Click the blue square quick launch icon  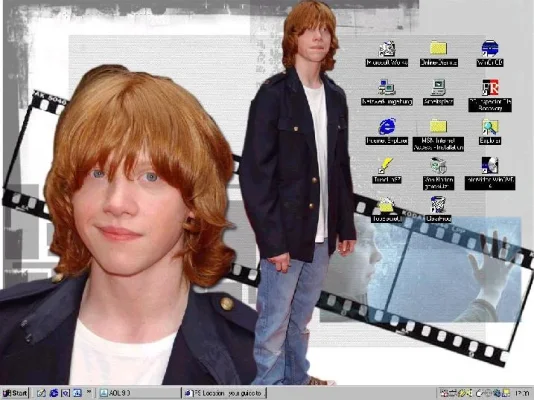click(x=77, y=393)
